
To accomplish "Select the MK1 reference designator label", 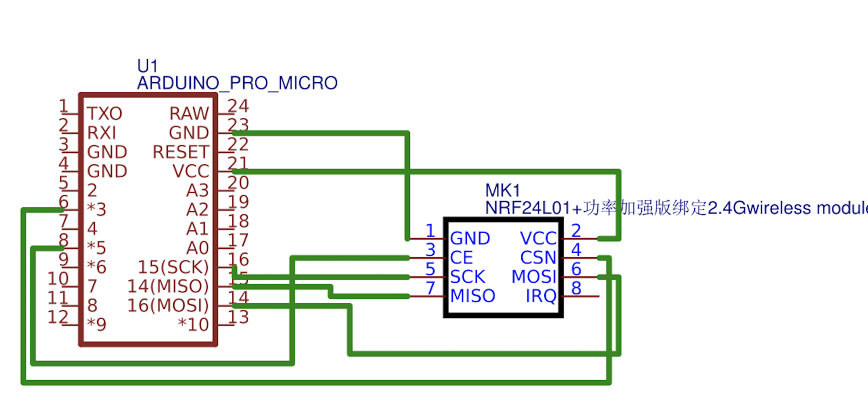I will click(502, 191).
